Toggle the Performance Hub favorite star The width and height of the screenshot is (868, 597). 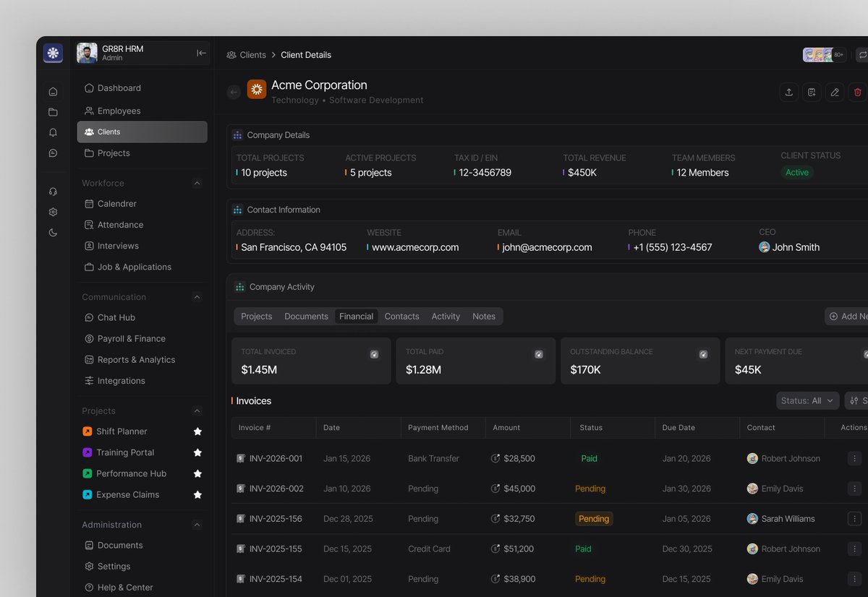[197, 473]
